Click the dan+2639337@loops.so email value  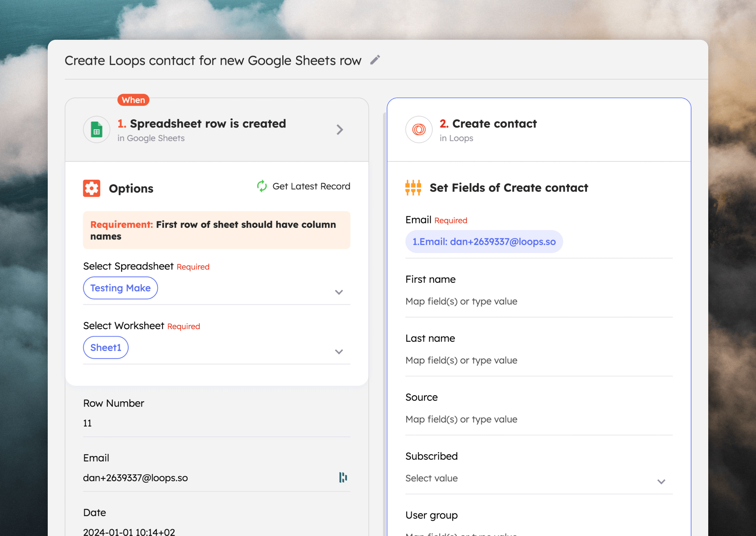pyautogui.click(x=135, y=478)
